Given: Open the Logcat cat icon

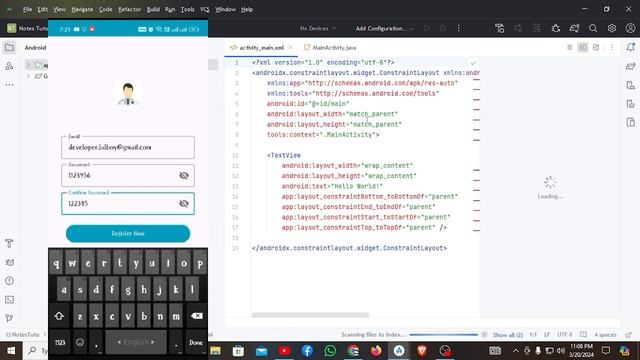Looking at the screenshot, I should (9, 262).
